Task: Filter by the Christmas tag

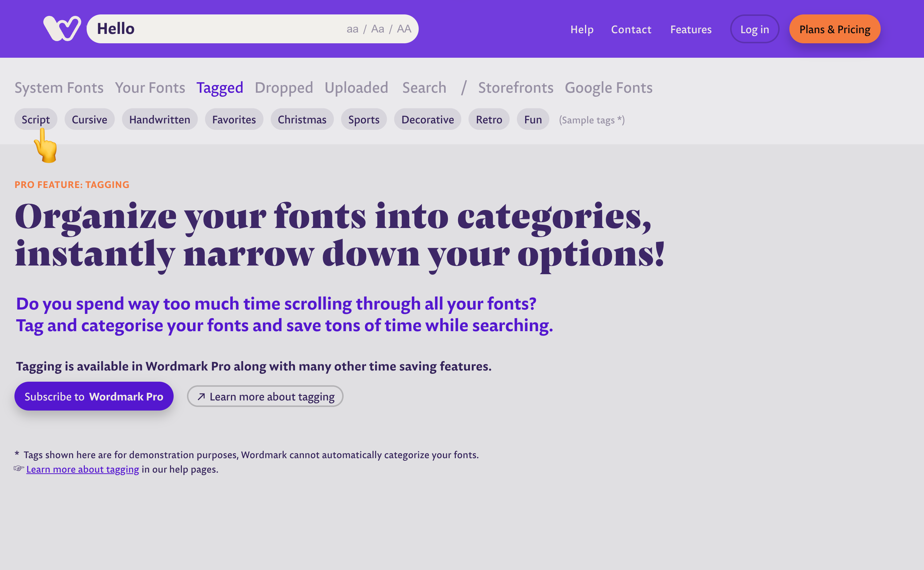Action: coord(302,119)
